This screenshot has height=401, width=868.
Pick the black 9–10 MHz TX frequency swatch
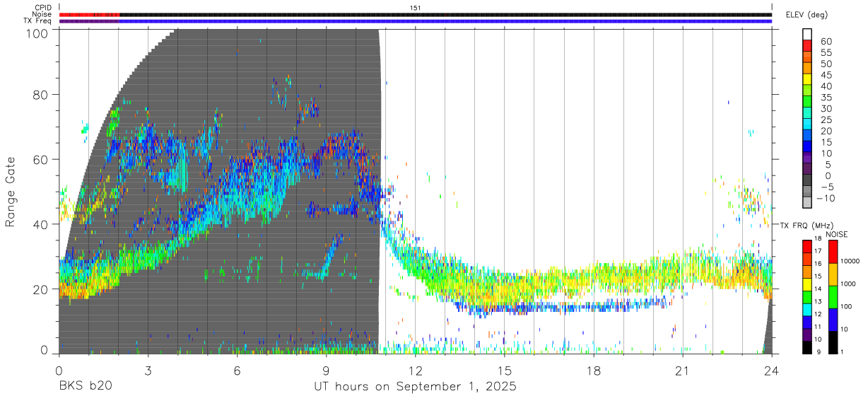807,347
